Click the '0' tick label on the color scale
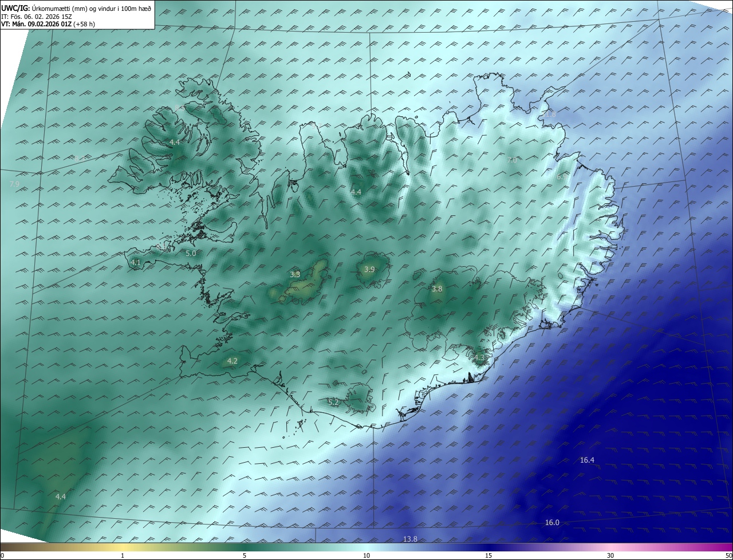Image resolution: width=733 pixels, height=560 pixels. point(2,555)
